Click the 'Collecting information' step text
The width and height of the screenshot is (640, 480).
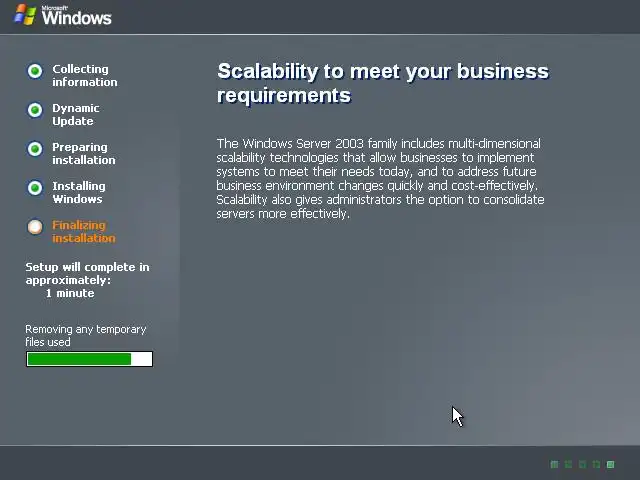(84, 76)
